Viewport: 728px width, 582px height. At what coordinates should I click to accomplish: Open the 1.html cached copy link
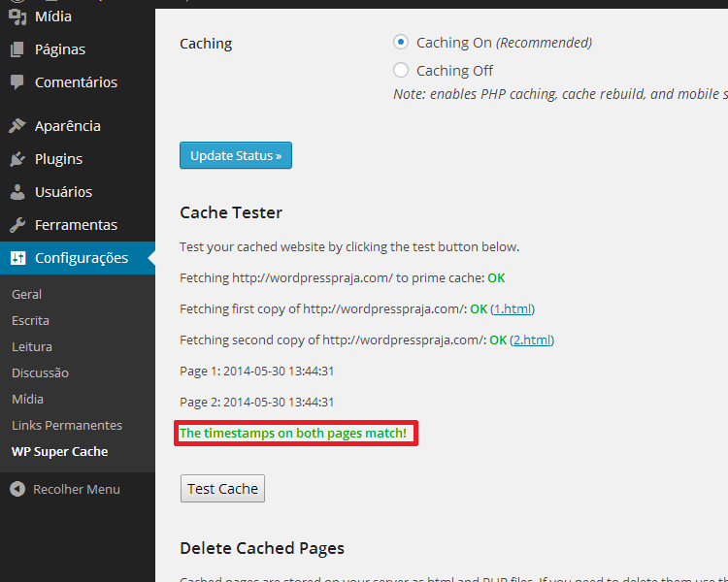pos(513,308)
